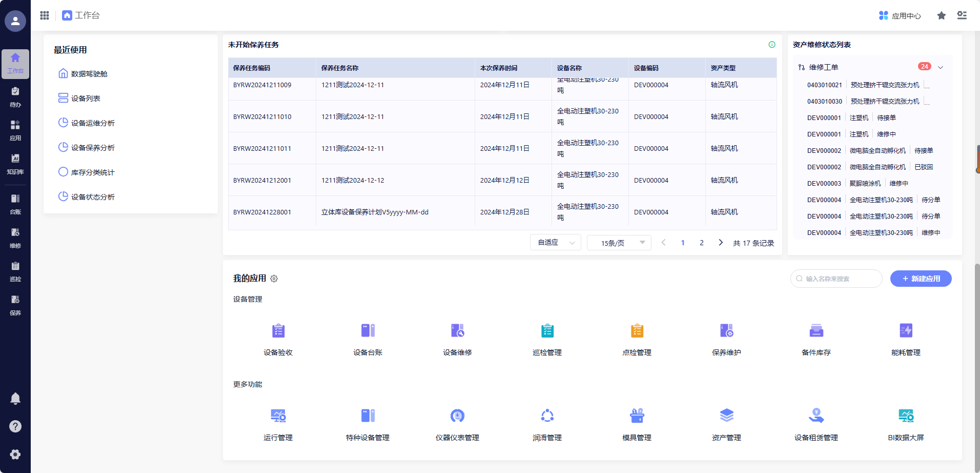The height and width of the screenshot is (473, 980).
Task: Expand the 自适应 dropdown
Action: (555, 243)
